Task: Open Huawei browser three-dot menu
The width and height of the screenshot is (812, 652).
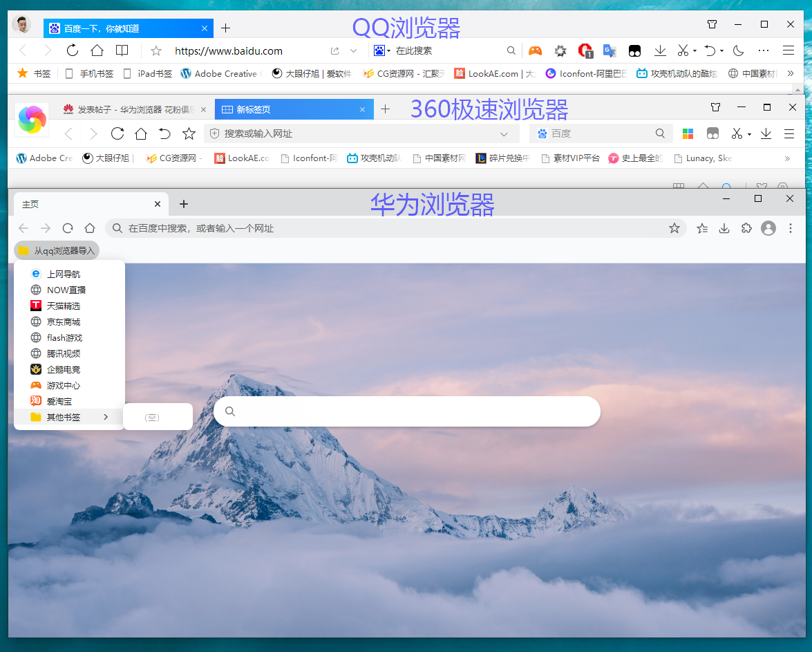Action: (x=791, y=228)
